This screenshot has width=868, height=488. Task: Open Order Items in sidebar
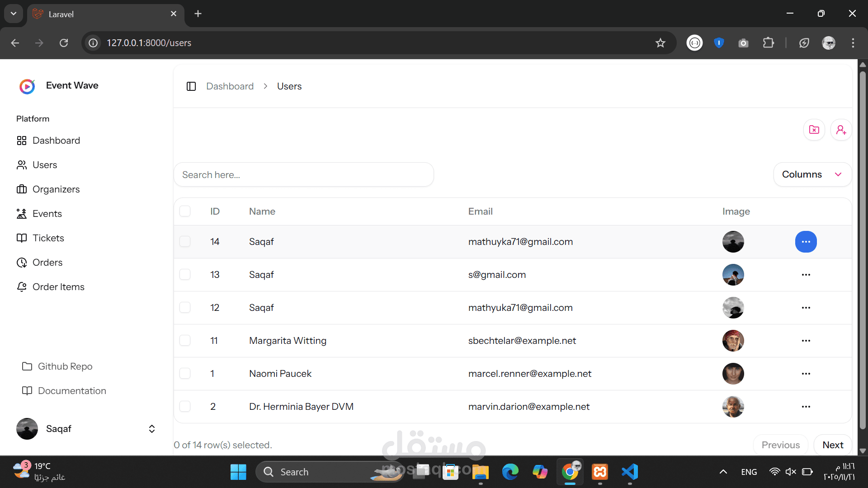click(x=58, y=287)
